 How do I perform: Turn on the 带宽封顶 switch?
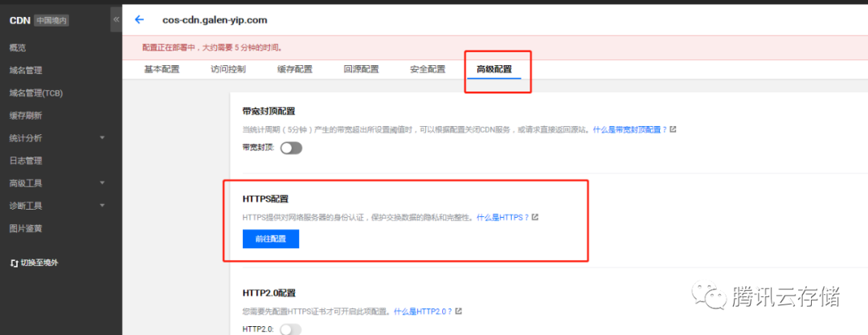(x=291, y=148)
